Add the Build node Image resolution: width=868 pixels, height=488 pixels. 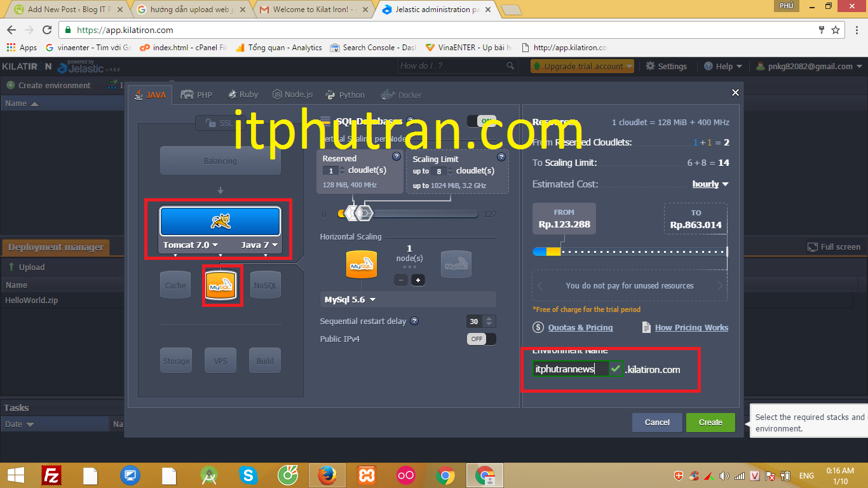(265, 361)
